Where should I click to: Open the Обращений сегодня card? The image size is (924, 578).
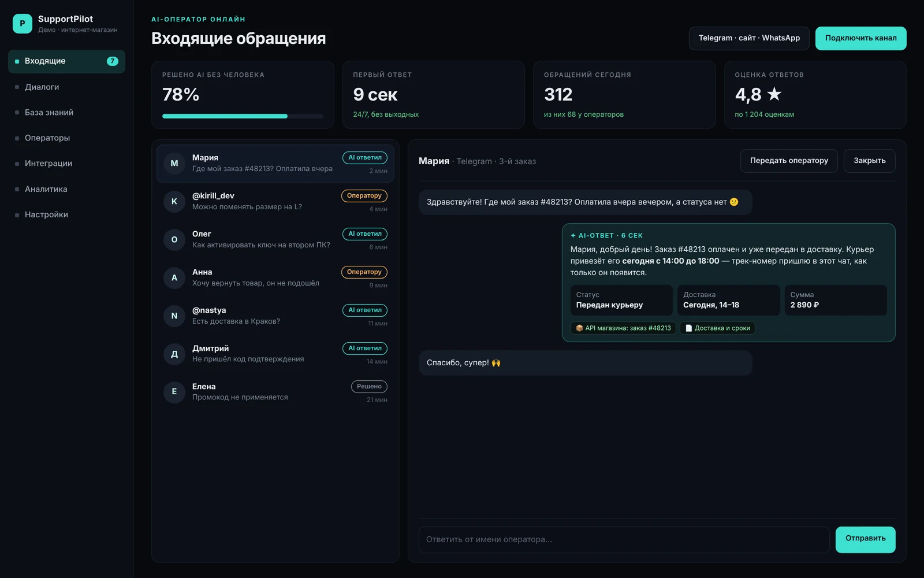[x=624, y=95]
